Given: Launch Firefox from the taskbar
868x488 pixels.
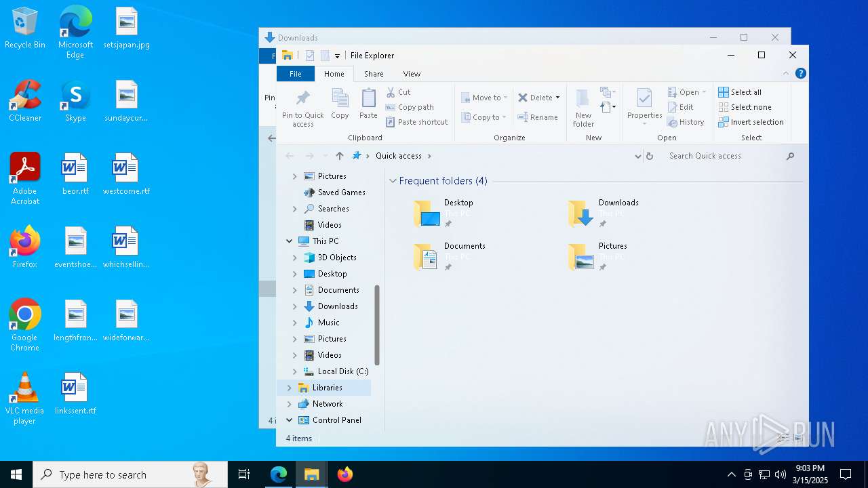Looking at the screenshot, I should pyautogui.click(x=345, y=474).
